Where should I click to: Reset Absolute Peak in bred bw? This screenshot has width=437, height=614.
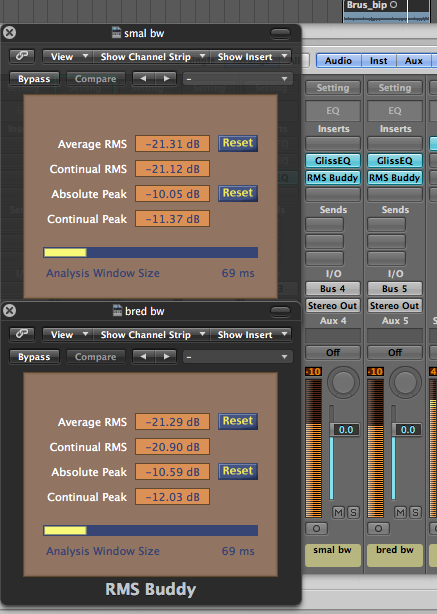pyautogui.click(x=238, y=471)
